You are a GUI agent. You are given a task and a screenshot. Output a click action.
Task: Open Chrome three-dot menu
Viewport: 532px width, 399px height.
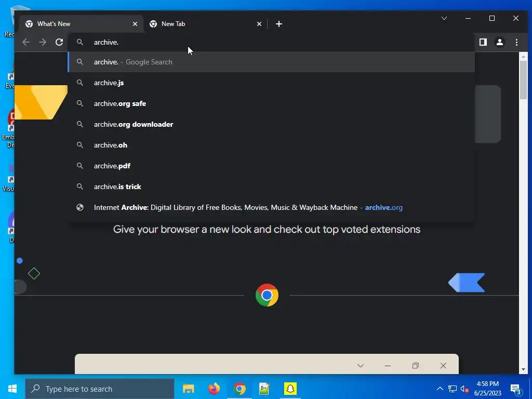click(x=516, y=42)
